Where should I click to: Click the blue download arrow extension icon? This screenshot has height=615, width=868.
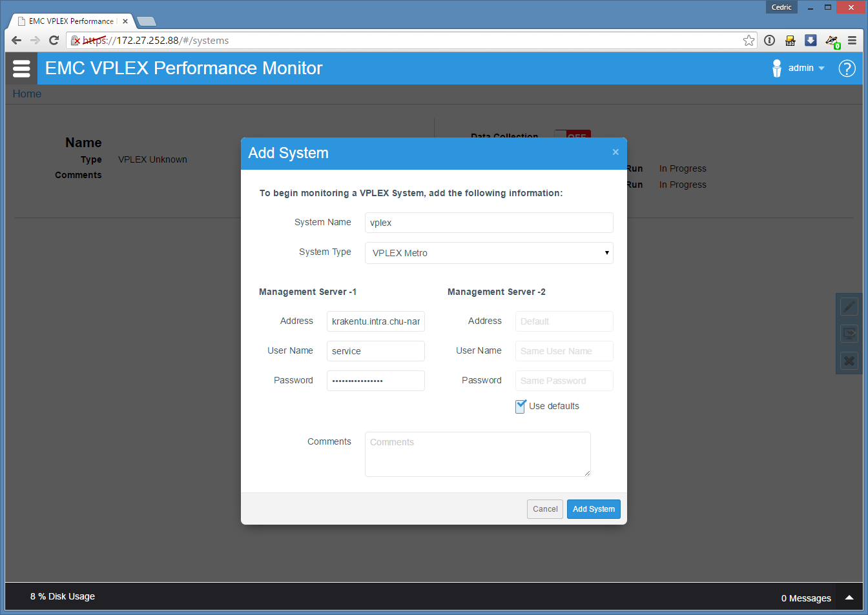(x=811, y=41)
